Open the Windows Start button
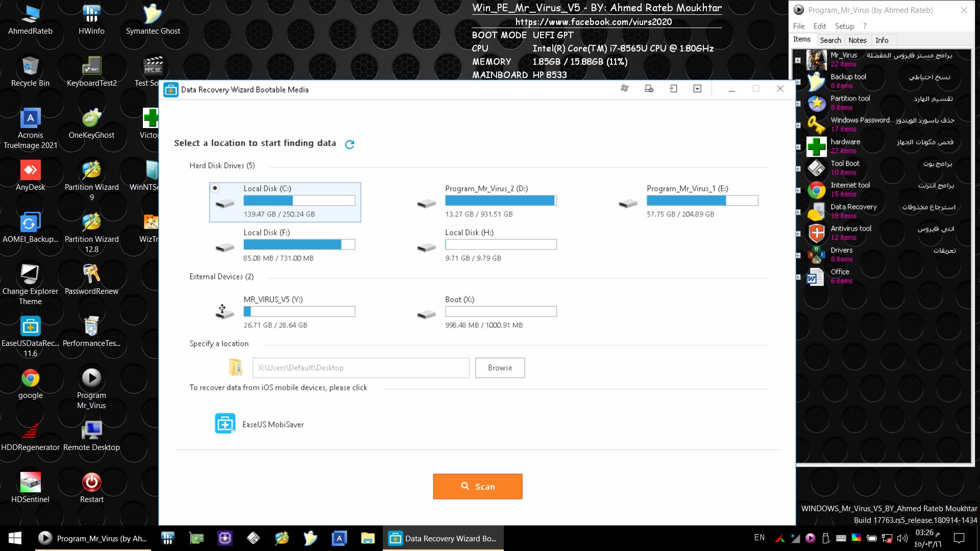Screen dimensions: 980x551 tap(15, 538)
